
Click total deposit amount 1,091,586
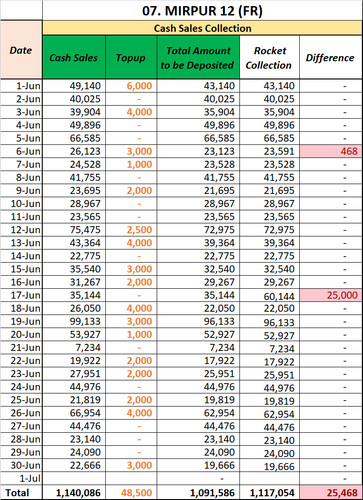click(198, 492)
